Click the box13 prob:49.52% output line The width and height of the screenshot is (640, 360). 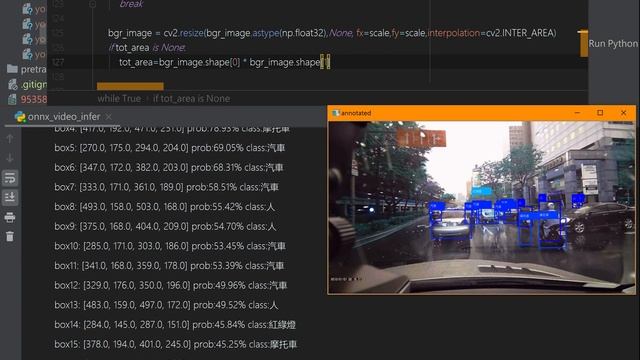click(166, 305)
